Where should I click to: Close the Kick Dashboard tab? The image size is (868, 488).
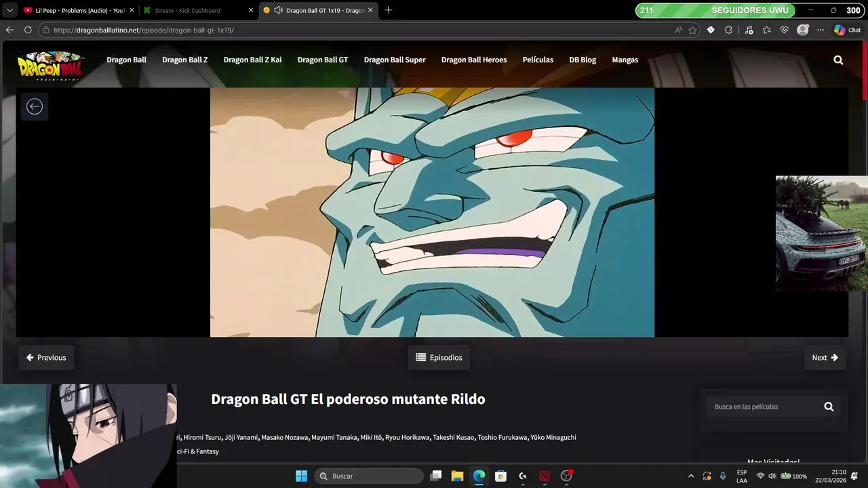[251, 10]
